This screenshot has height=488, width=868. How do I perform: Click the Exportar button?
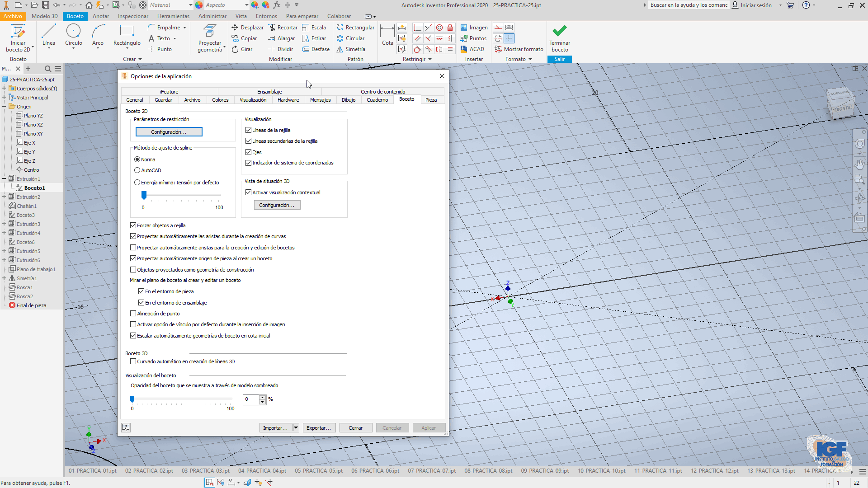click(x=319, y=428)
